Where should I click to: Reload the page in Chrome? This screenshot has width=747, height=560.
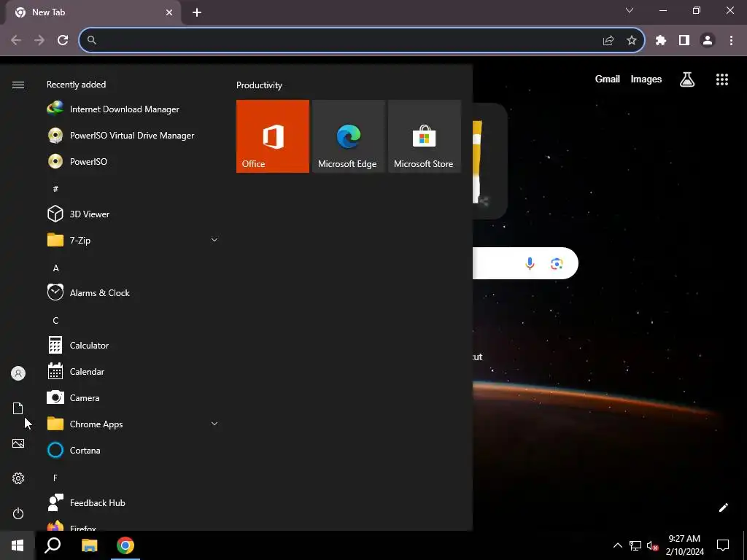coord(63,40)
